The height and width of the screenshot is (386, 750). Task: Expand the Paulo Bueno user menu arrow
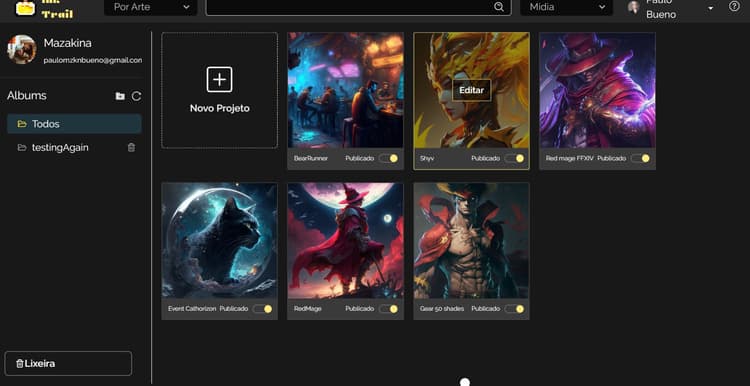click(710, 9)
